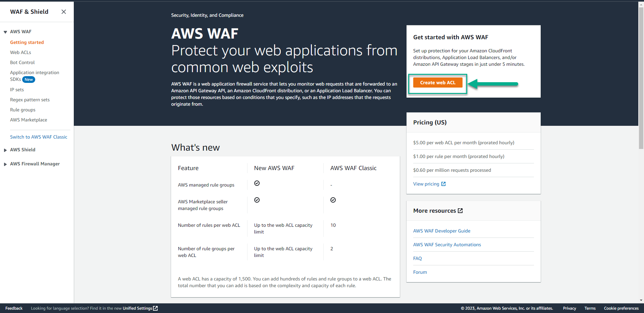Collapse the AWS WAF navigation section
The width and height of the screenshot is (644, 313).
point(5,32)
